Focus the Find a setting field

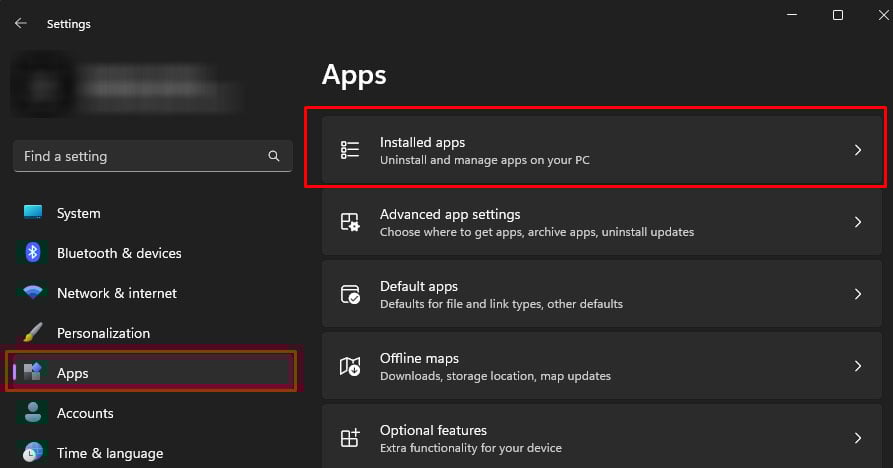[x=140, y=157]
